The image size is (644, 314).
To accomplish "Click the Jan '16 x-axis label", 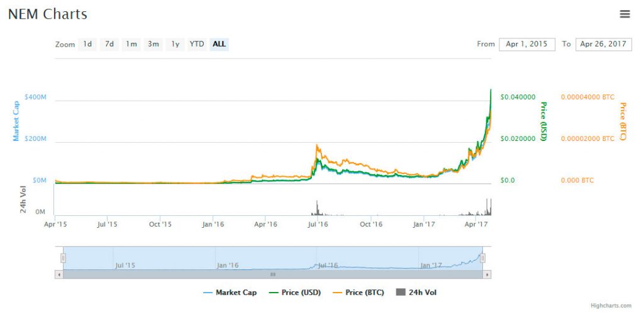I will point(213,225).
